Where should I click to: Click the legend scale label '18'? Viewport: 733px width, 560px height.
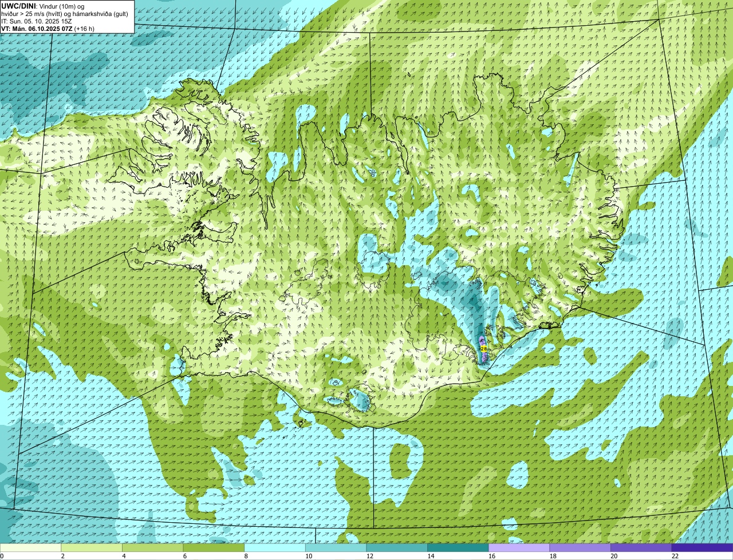[553, 556]
